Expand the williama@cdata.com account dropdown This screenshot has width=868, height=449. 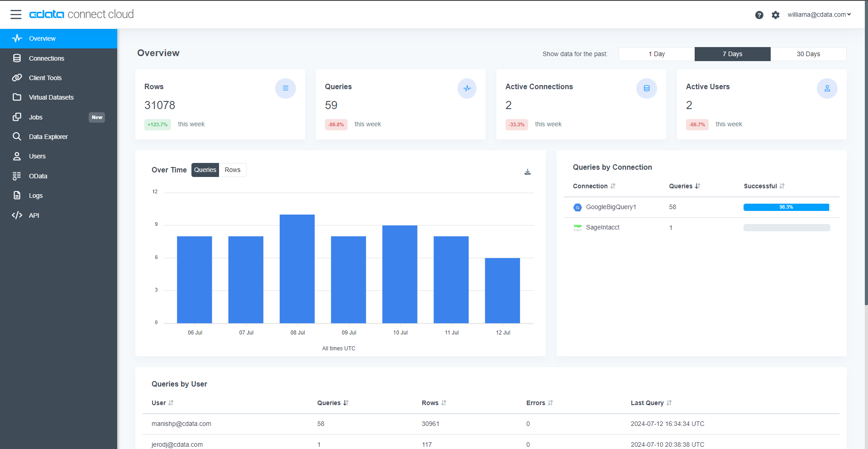(819, 14)
